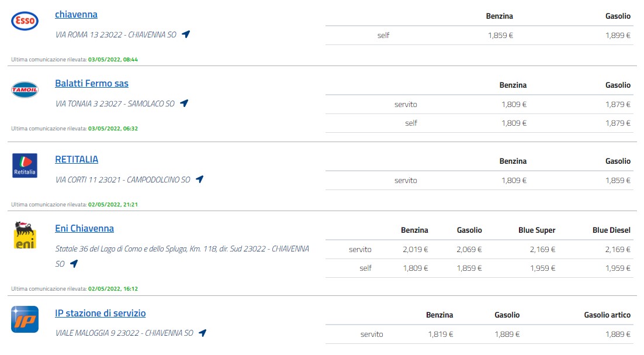
Task: Click the Gasolio artico column header
Action: (607, 315)
